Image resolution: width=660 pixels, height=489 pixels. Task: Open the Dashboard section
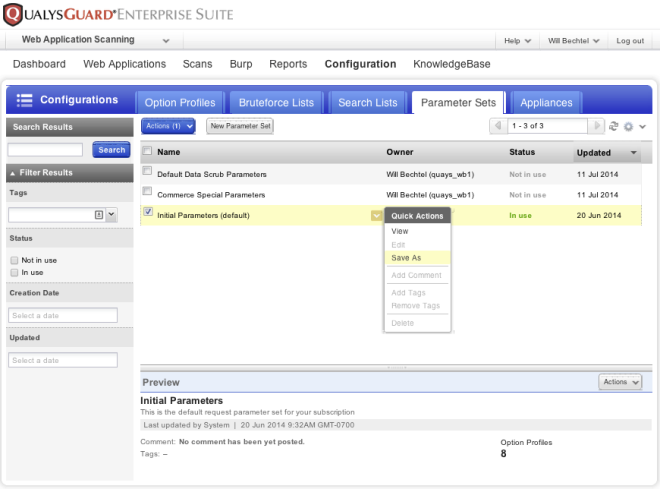click(39, 64)
